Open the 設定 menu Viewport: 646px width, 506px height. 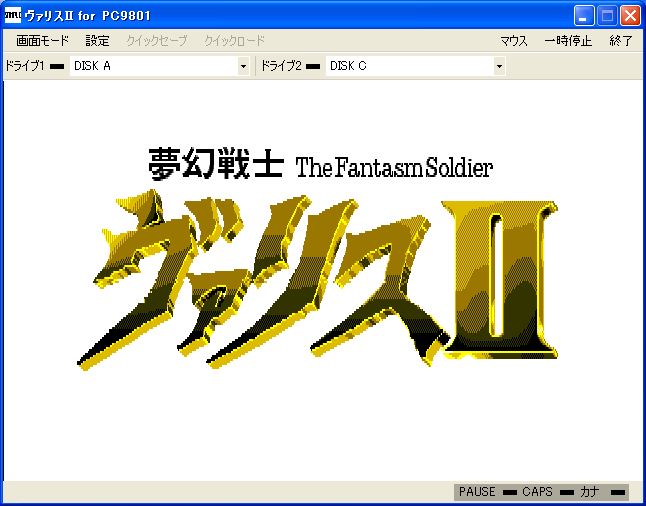(x=97, y=41)
